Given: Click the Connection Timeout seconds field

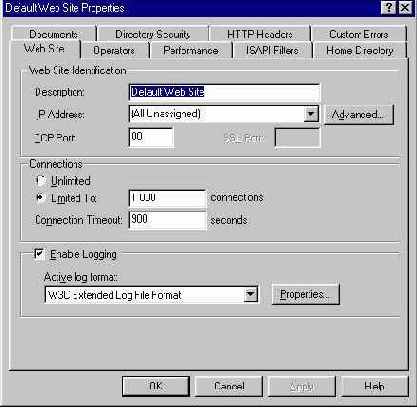Looking at the screenshot, I should 167,220.
